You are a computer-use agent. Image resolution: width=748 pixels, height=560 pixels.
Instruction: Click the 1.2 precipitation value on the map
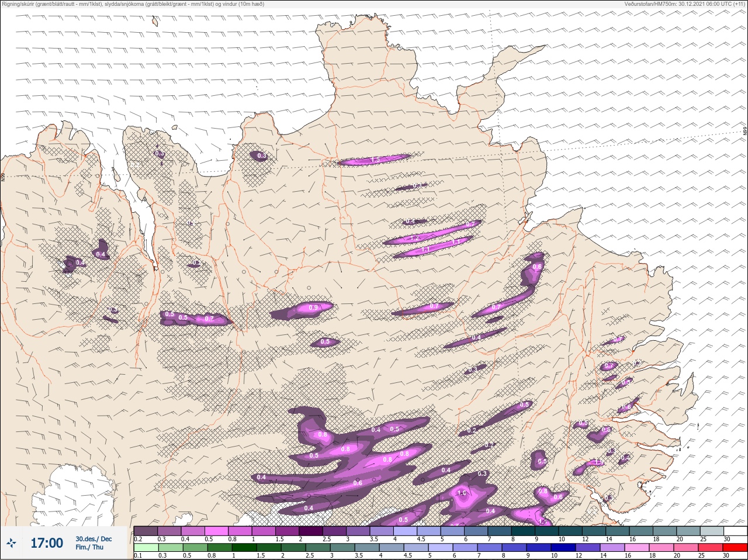(x=415, y=238)
